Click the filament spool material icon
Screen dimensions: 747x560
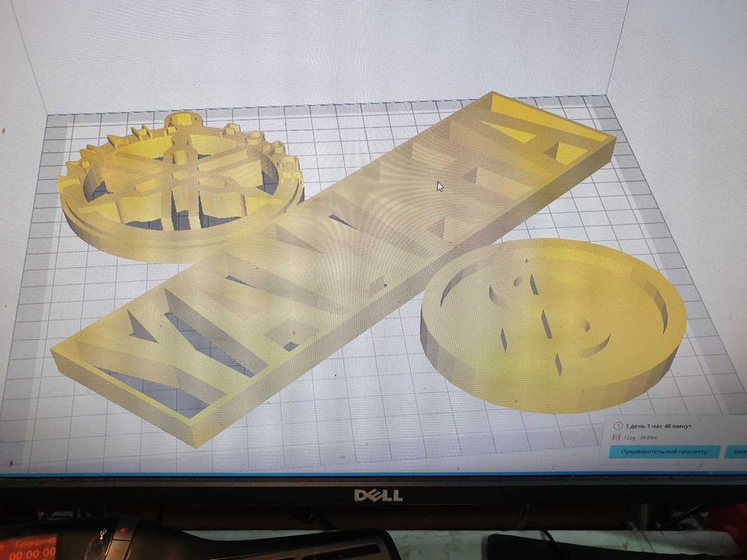[616, 437]
